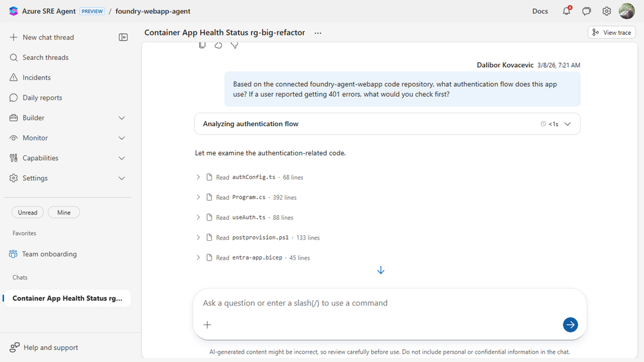Click the file icon beside authConfig.ts
This screenshot has height=362, width=644.
[x=209, y=177]
